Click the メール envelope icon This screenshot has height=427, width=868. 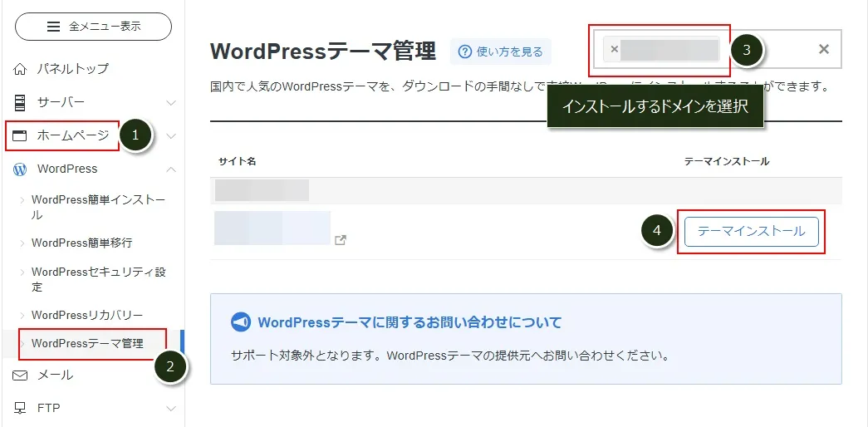point(21,375)
